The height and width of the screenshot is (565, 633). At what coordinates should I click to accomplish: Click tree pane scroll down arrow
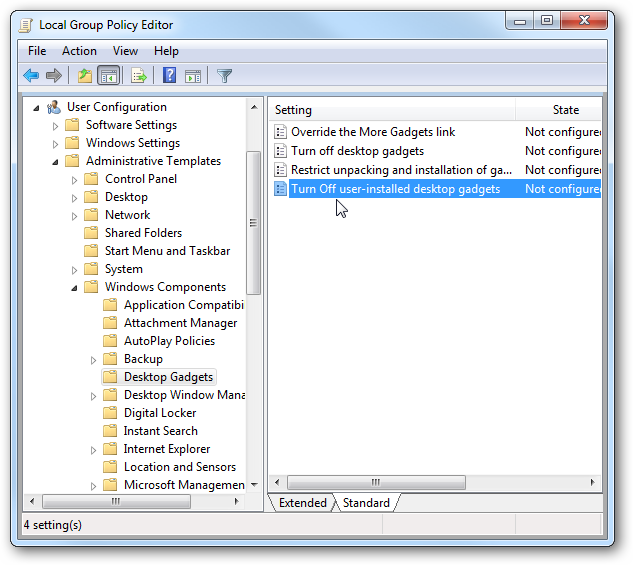254,485
